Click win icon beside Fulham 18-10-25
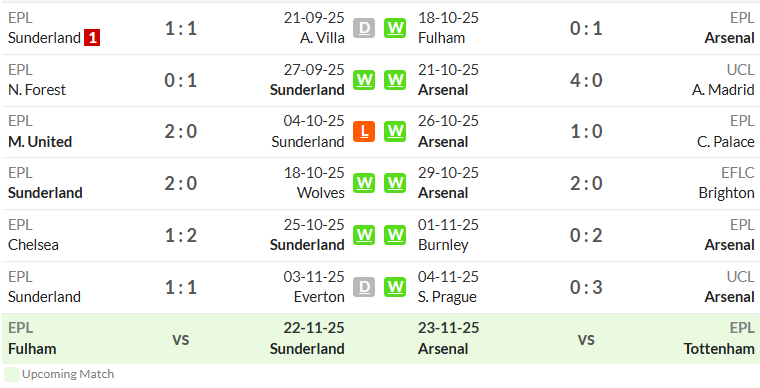Screen dimensions: 760x388 point(395,28)
